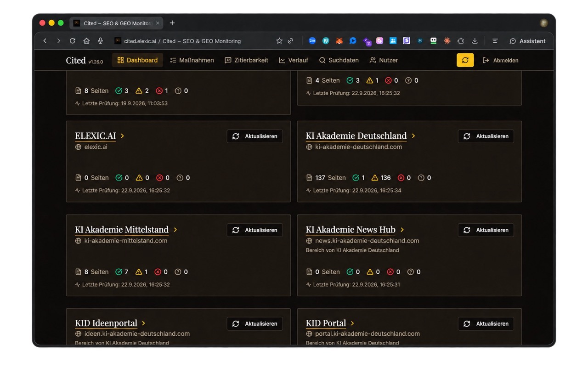Switch to the Maßnahmen tab

tap(192, 60)
